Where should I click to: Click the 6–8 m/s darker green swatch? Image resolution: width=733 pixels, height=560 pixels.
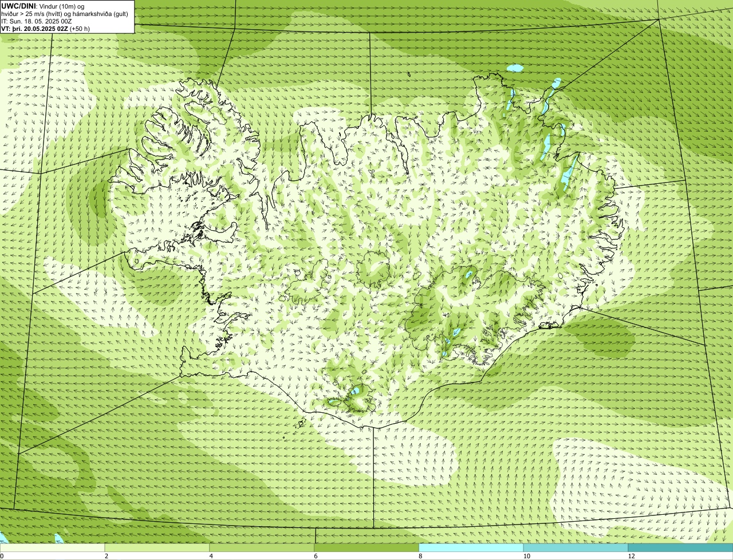(367, 548)
